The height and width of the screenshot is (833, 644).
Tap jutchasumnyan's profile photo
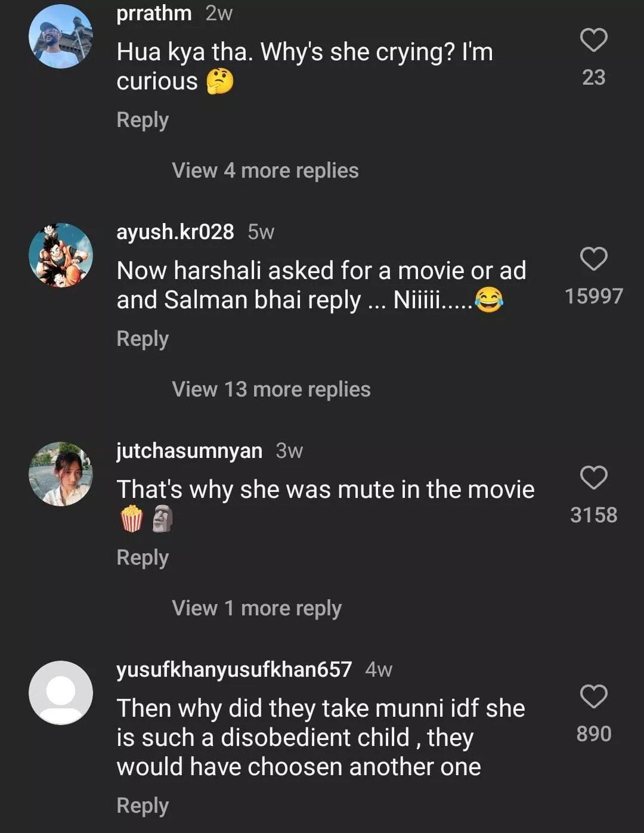click(x=61, y=474)
